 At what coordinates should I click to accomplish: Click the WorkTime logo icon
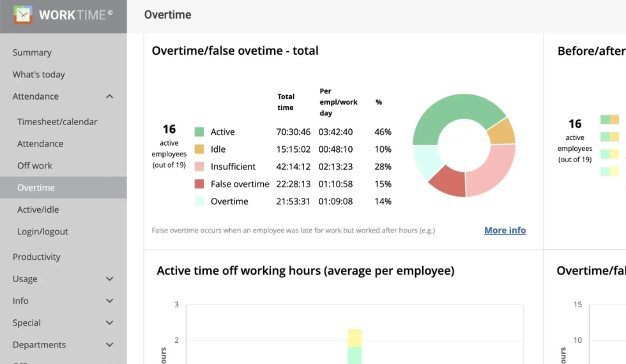[23, 15]
